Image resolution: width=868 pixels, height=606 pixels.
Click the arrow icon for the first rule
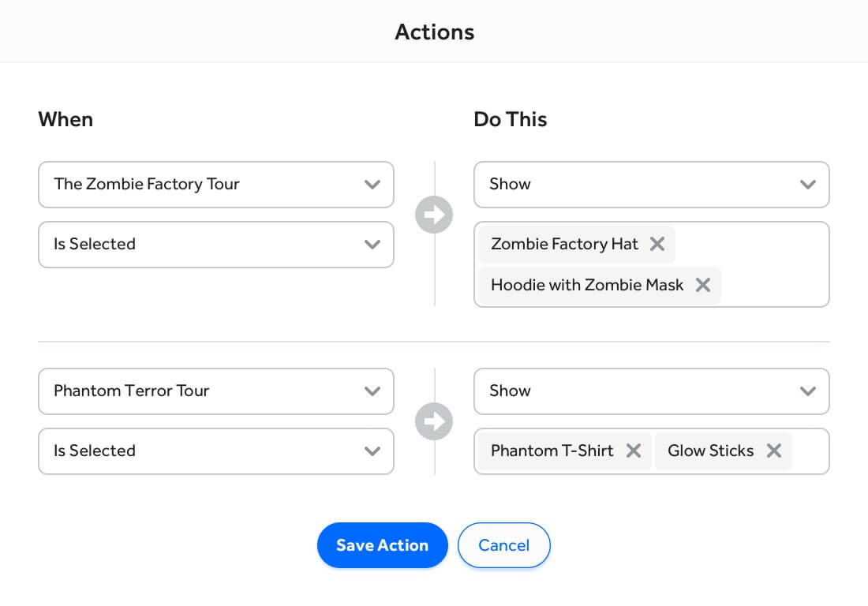tap(434, 215)
